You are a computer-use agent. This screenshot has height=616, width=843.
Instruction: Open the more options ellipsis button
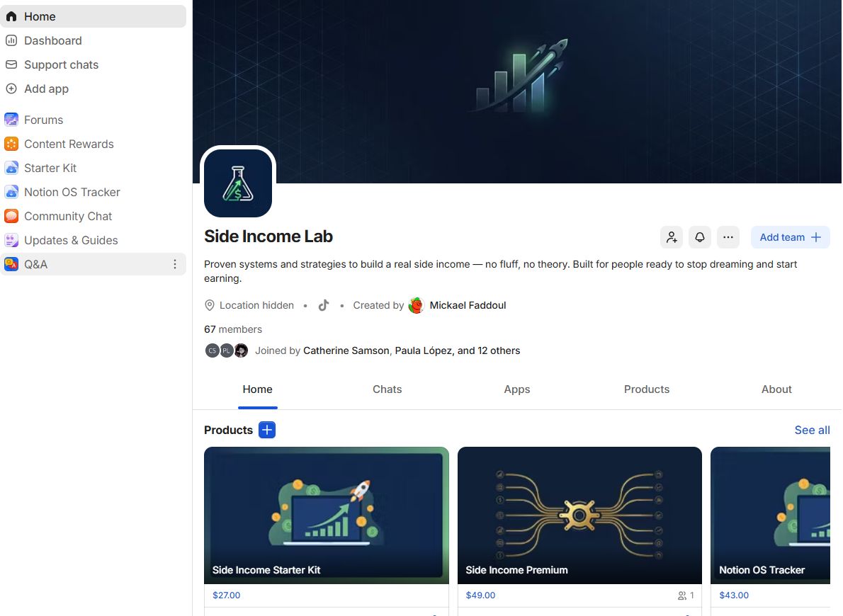pos(728,237)
